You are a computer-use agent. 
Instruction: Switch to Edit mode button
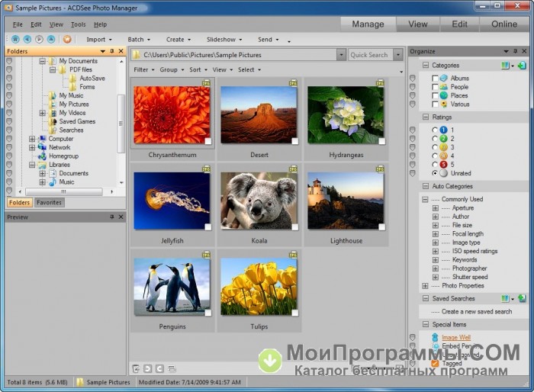pyautogui.click(x=460, y=24)
